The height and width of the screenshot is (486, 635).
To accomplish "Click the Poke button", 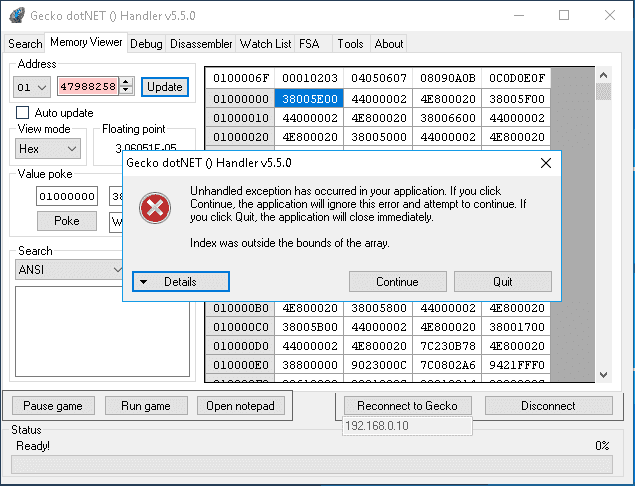I will (x=67, y=221).
